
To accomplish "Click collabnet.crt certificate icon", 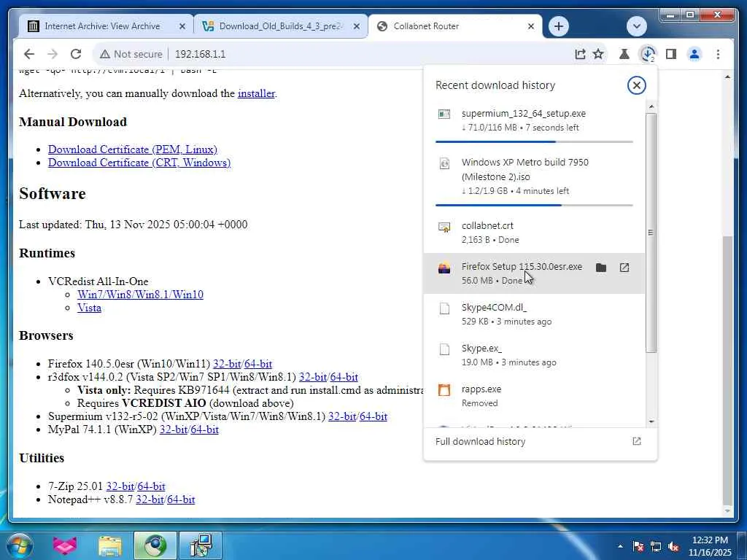I will pos(444,227).
